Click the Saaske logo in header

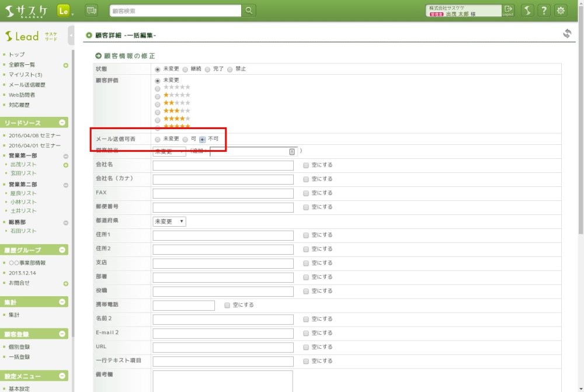point(26,11)
